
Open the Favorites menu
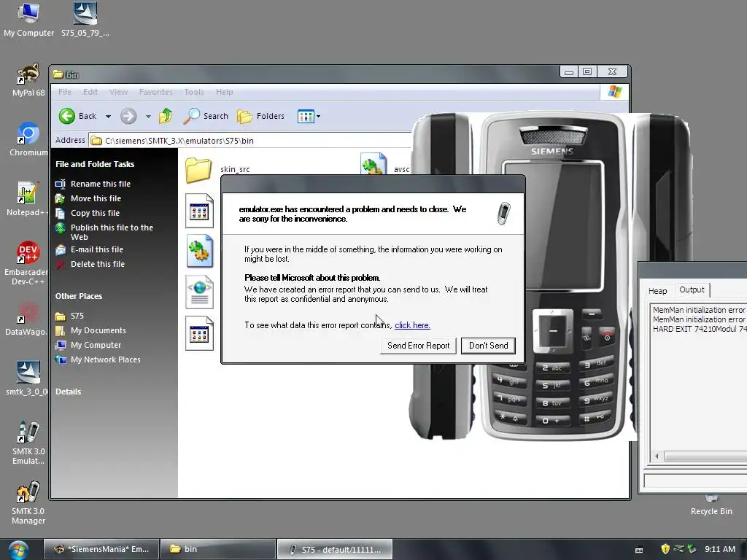click(x=156, y=92)
